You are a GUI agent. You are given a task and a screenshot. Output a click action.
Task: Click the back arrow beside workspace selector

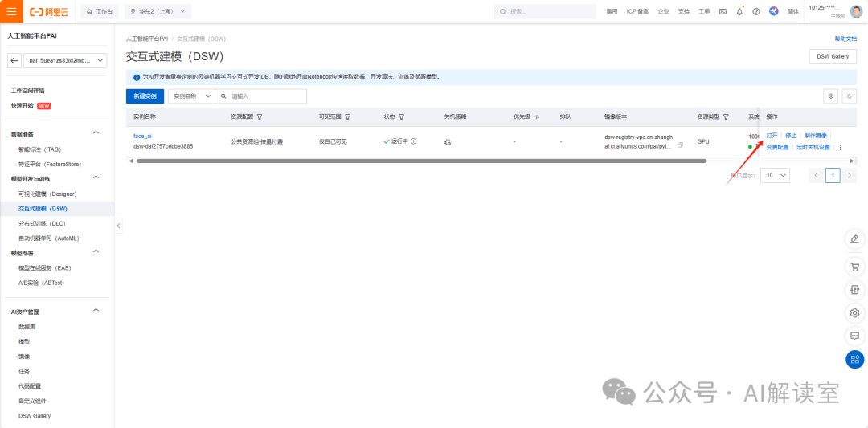pos(15,61)
